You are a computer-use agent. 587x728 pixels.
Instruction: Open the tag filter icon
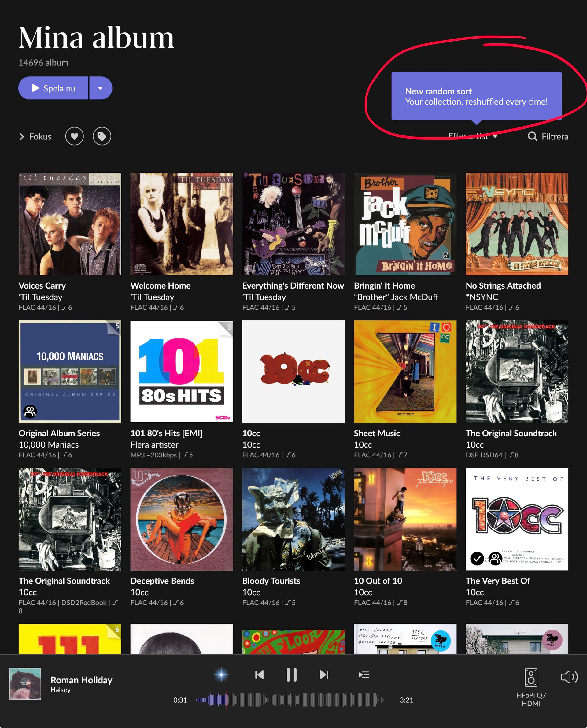coord(102,136)
